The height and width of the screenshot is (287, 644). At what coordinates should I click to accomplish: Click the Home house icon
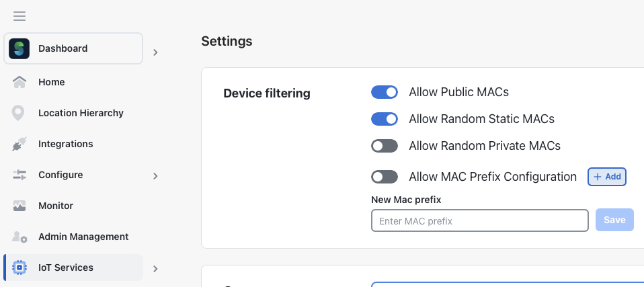tap(19, 82)
